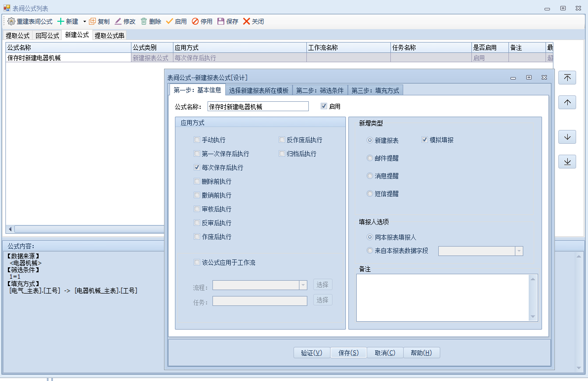Open the dropdown arrow next to 新建
Image resolution: width=588 pixels, height=381 pixels.
[x=84, y=22]
